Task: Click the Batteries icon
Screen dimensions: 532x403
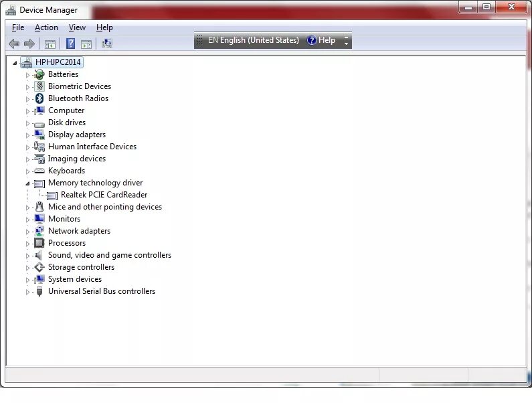Action: click(39, 74)
